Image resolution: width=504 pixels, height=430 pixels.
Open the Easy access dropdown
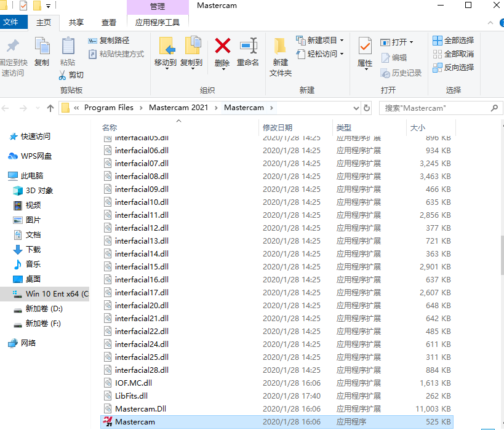tap(320, 54)
